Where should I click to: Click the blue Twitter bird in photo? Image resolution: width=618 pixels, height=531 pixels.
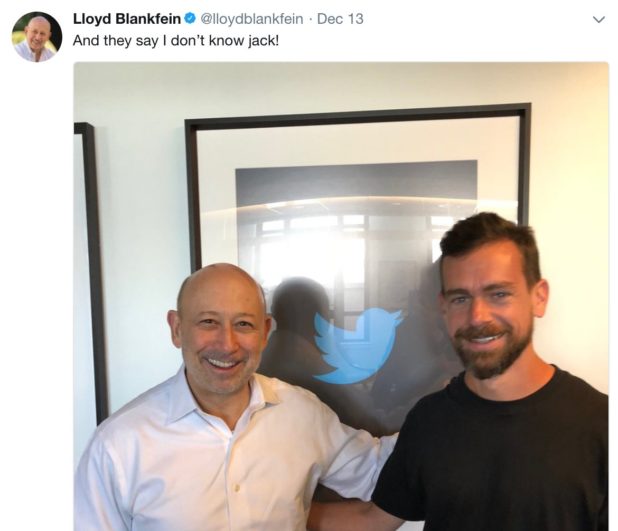tap(357, 346)
